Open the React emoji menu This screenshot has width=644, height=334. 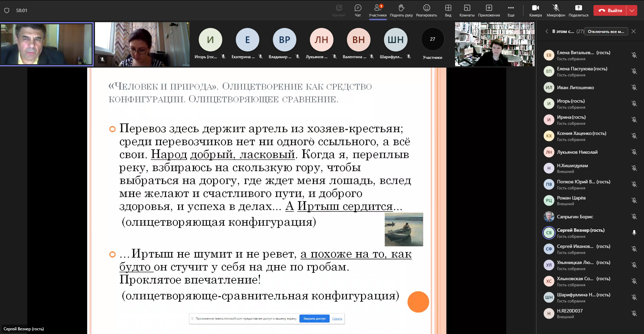pyautogui.click(x=426, y=10)
